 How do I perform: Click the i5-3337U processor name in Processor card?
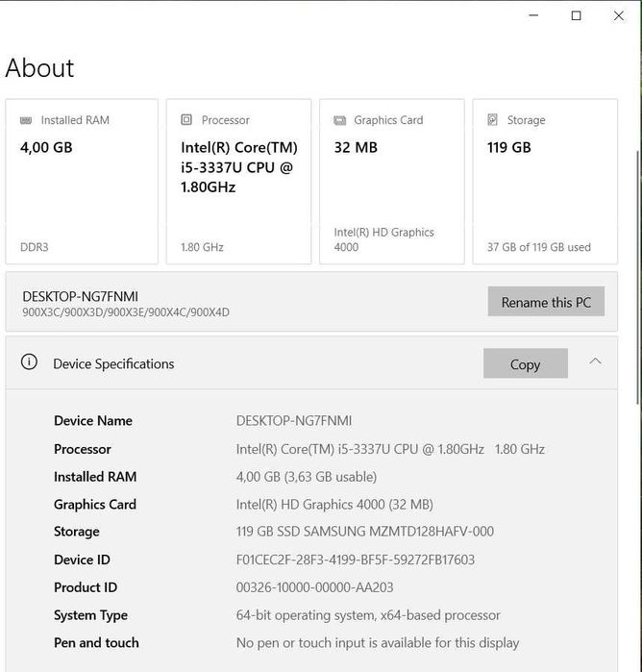239,167
